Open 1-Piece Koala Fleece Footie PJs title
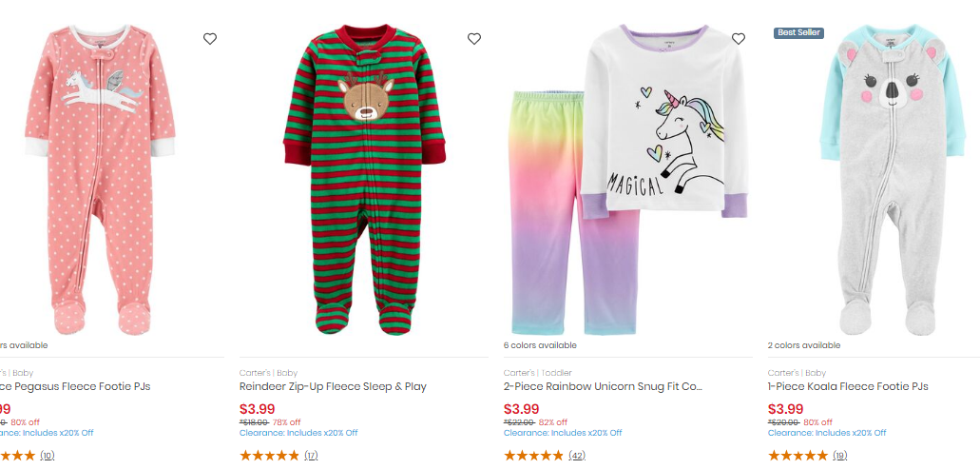980x469 pixels. point(848,386)
